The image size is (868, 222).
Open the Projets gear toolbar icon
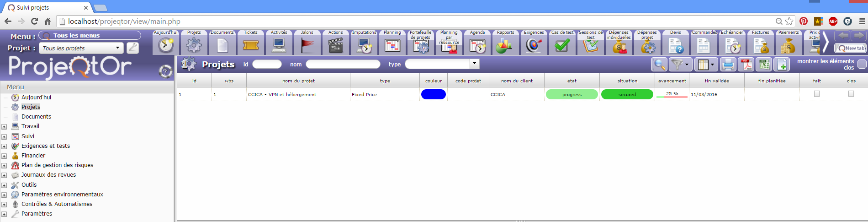pyautogui.click(x=194, y=45)
